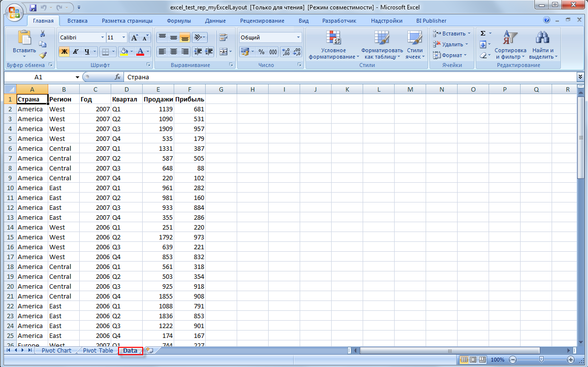Open the Разработчик tab
This screenshot has height=367, width=588.
[340, 21]
